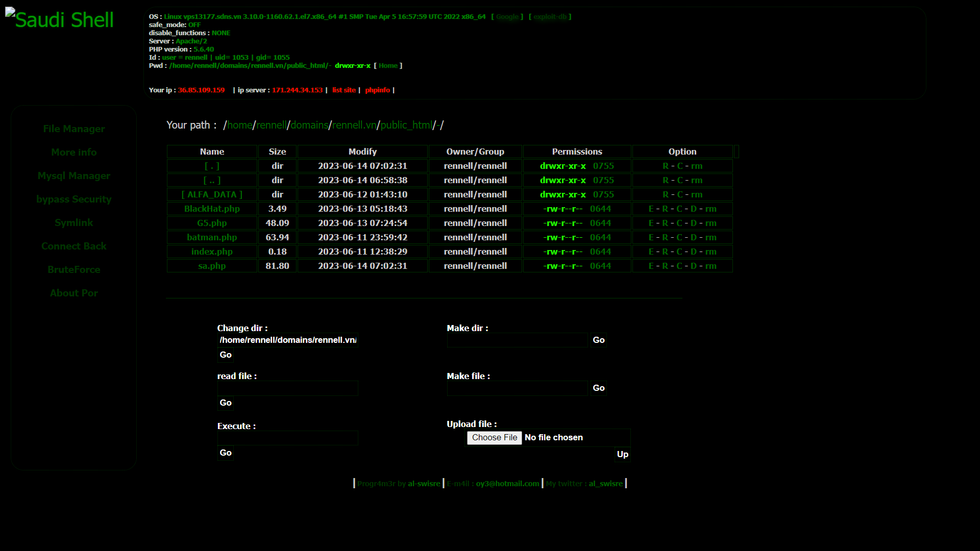Open the batman.php file
The image size is (980, 551).
212,238
